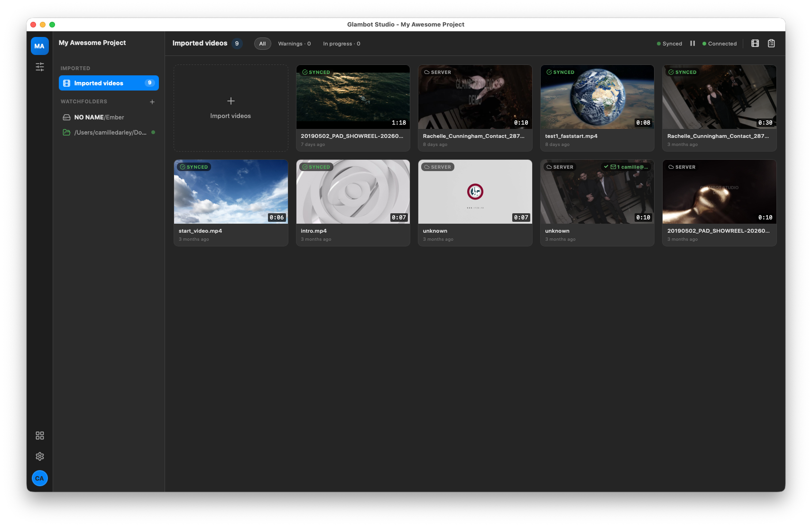
Task: Click file name start_video.mp4
Action: click(200, 231)
